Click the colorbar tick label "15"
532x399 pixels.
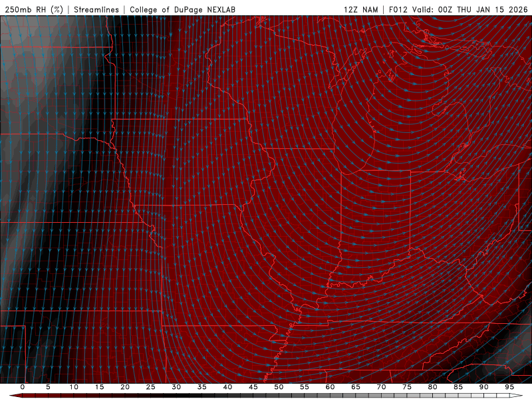click(99, 387)
